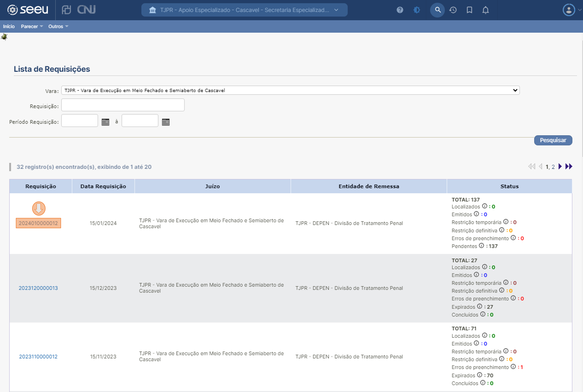
Task: Click the Entidade de Remessa column header
Action: coord(369,186)
